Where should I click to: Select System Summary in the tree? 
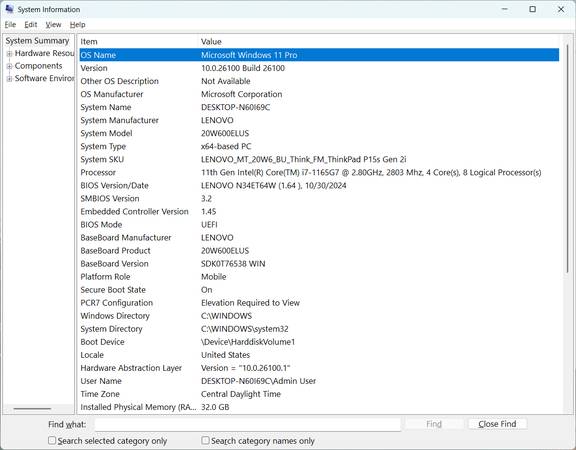coord(37,41)
